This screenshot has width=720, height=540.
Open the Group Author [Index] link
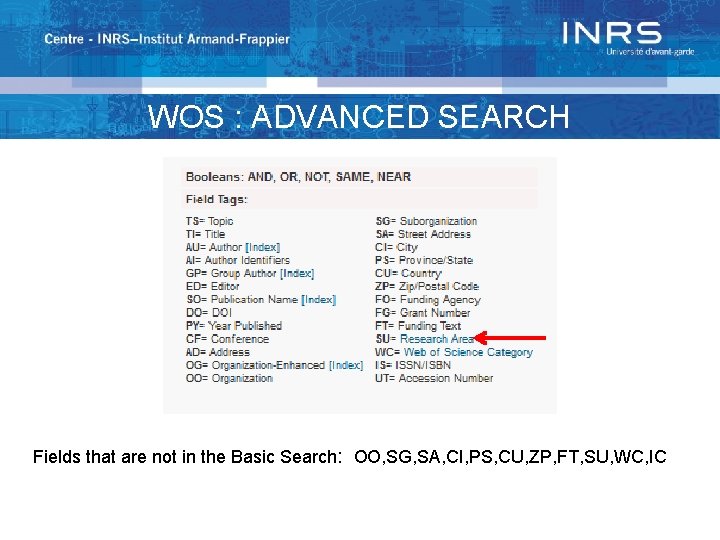(x=297, y=274)
